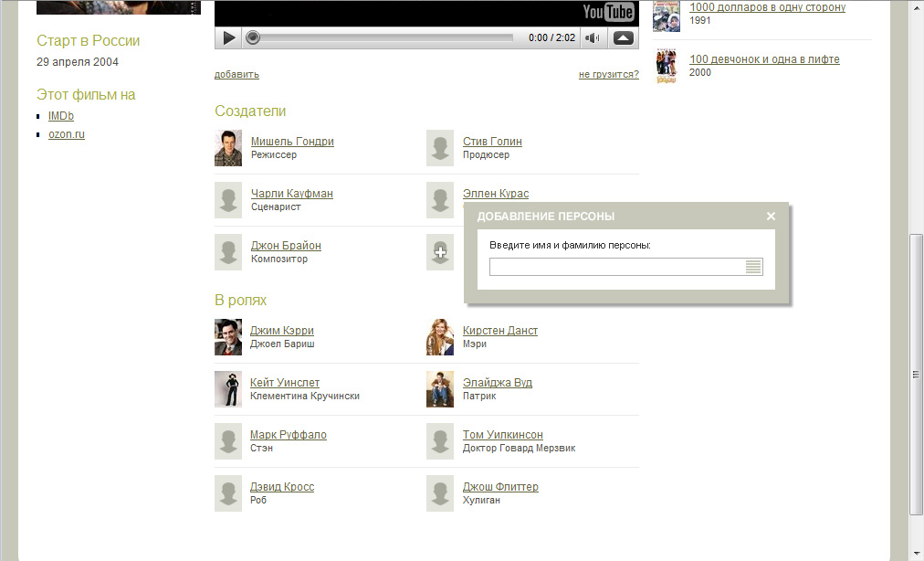Open Джон Брайон composer link
The image size is (924, 561).
click(x=286, y=246)
